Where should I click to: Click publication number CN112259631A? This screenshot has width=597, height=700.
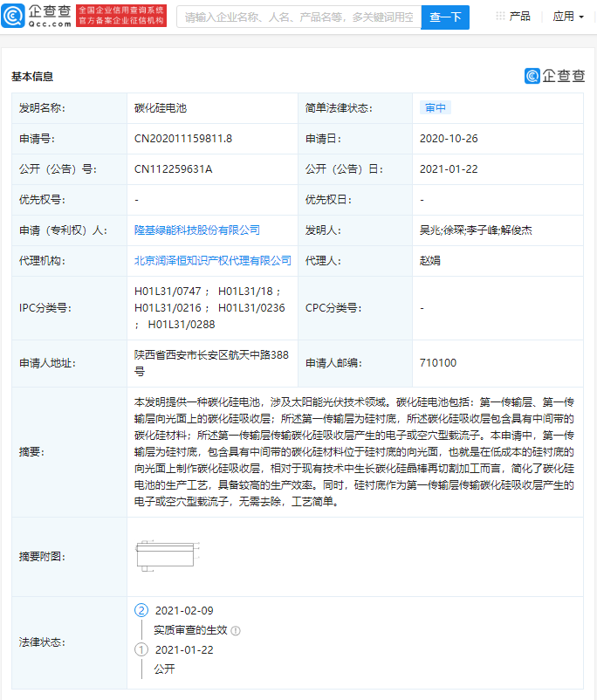(174, 169)
